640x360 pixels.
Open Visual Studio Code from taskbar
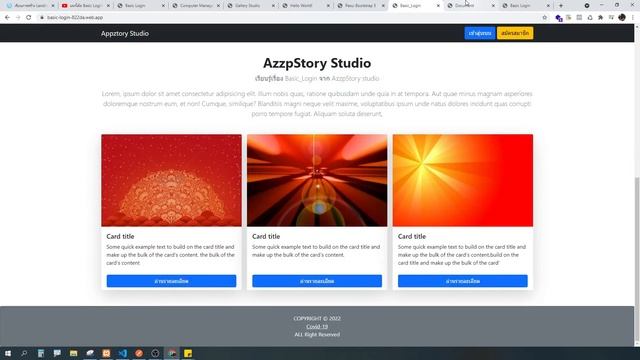122,353
